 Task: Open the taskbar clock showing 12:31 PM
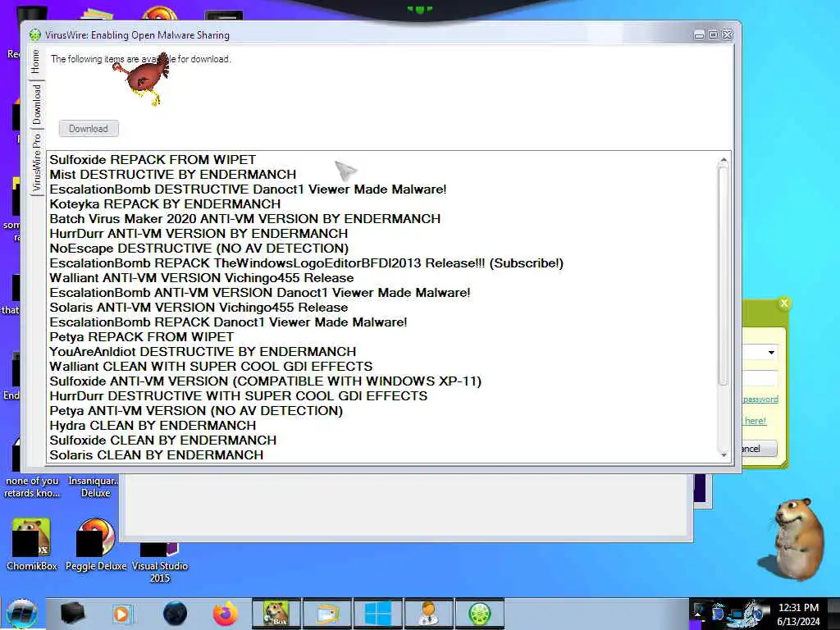798,614
